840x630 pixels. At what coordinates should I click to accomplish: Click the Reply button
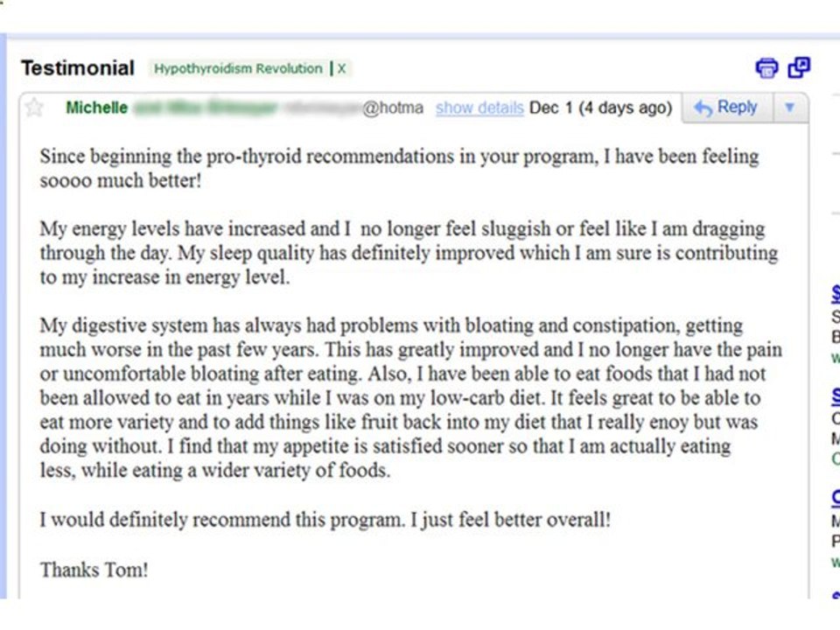point(728,108)
